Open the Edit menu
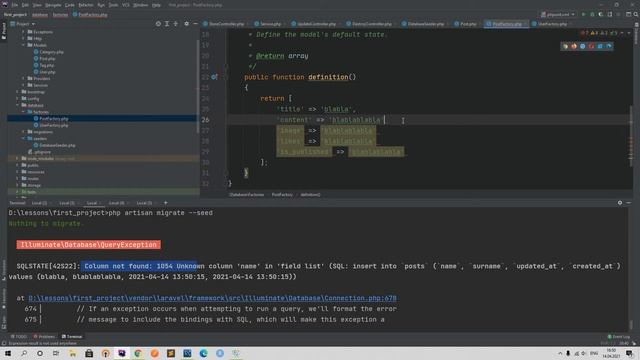The height and width of the screenshot is (360, 640). (25, 5)
